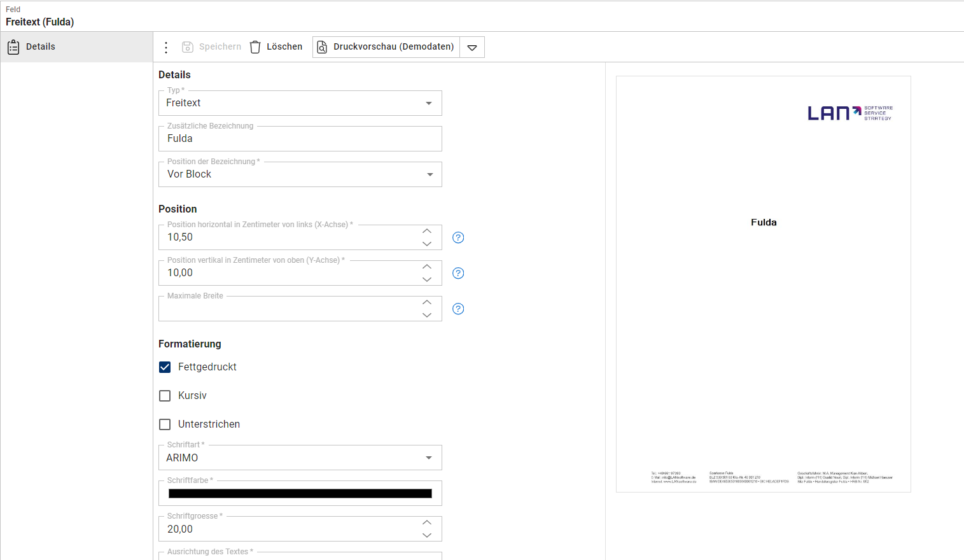Open the Position der Bezeichnung dropdown
Viewport: 964px width, 560px height.
300,174
